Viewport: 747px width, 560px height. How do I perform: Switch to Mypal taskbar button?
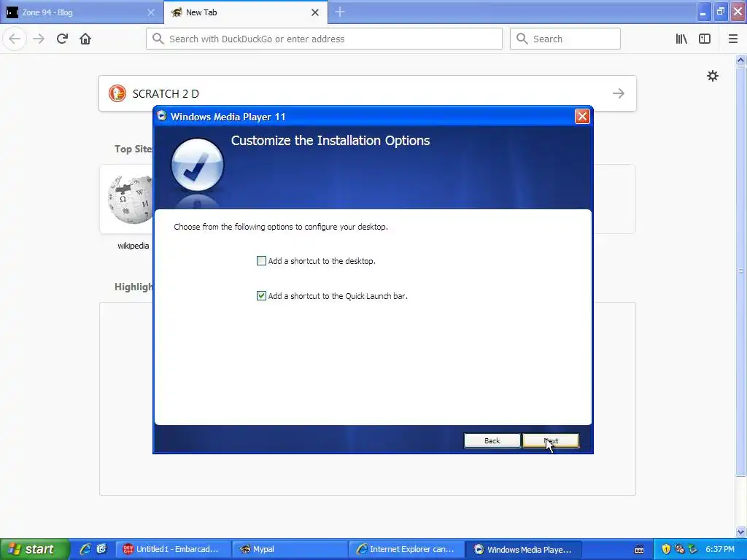290,549
